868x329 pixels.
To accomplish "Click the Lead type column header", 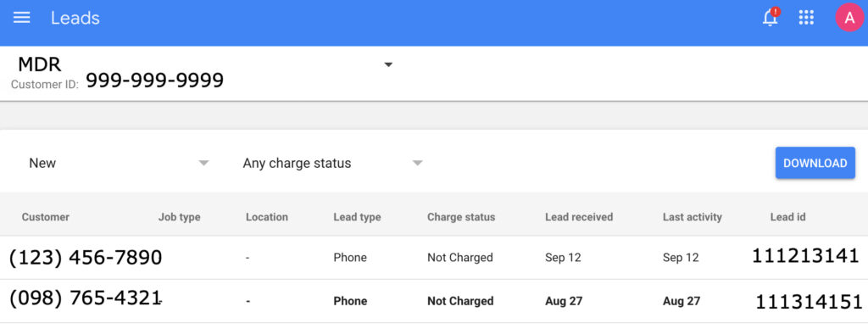I will (x=357, y=217).
